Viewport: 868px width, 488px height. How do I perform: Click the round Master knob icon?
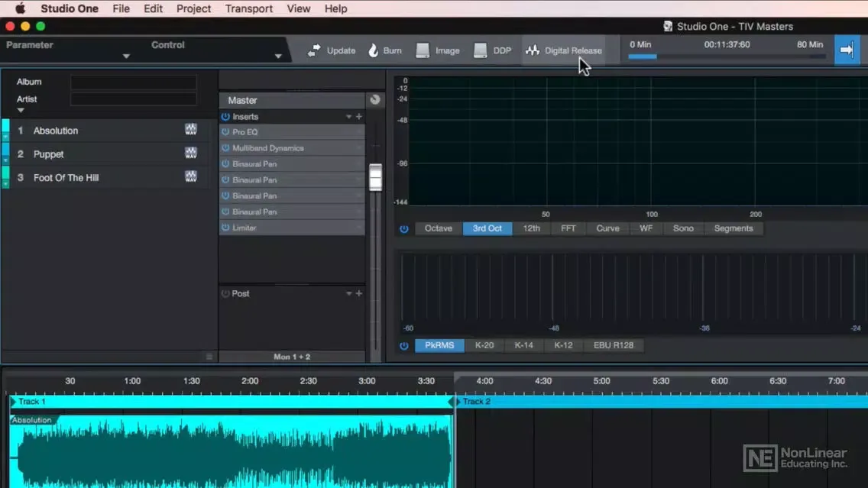coord(374,99)
